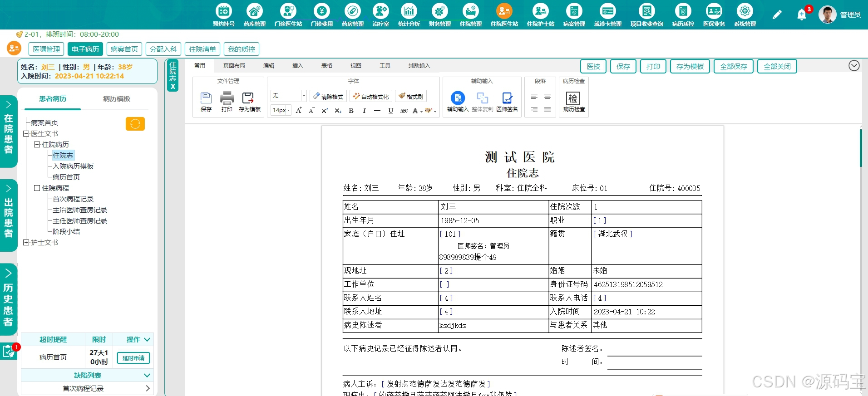The width and height of the screenshot is (868, 396).
Task: Toggle subscript formatting
Action: pos(338,110)
